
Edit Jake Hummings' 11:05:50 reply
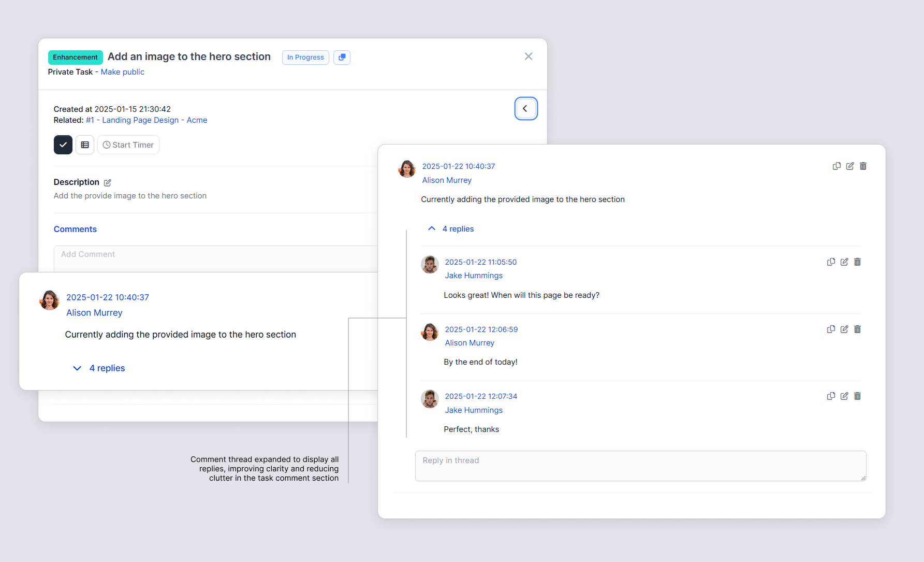[x=844, y=262]
